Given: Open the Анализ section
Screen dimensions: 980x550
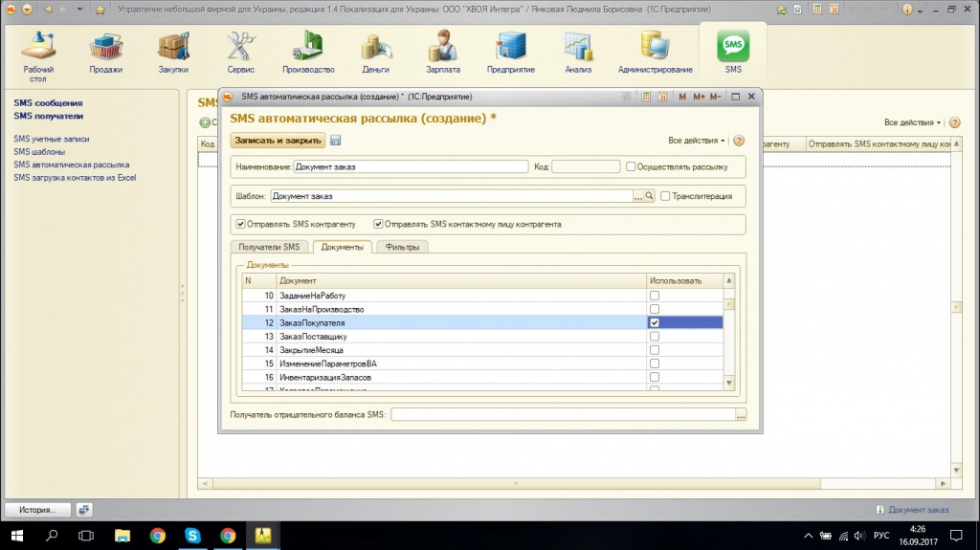Looking at the screenshot, I should [x=578, y=54].
